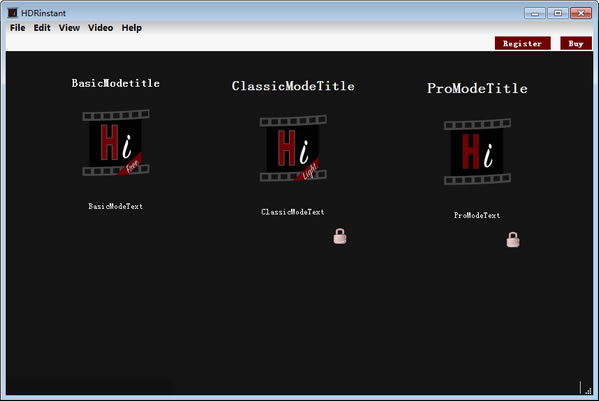This screenshot has height=401, width=599.
Task: Click the BasicModetitle heading
Action: pos(116,83)
